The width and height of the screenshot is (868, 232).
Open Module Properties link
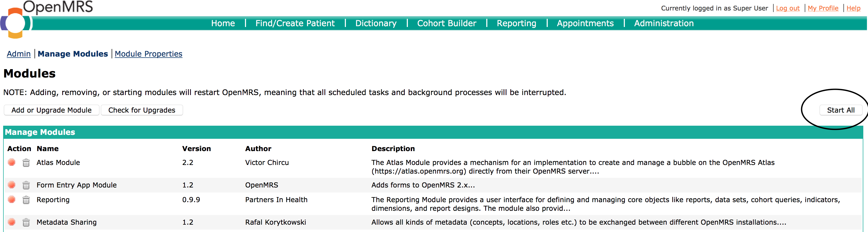(148, 54)
